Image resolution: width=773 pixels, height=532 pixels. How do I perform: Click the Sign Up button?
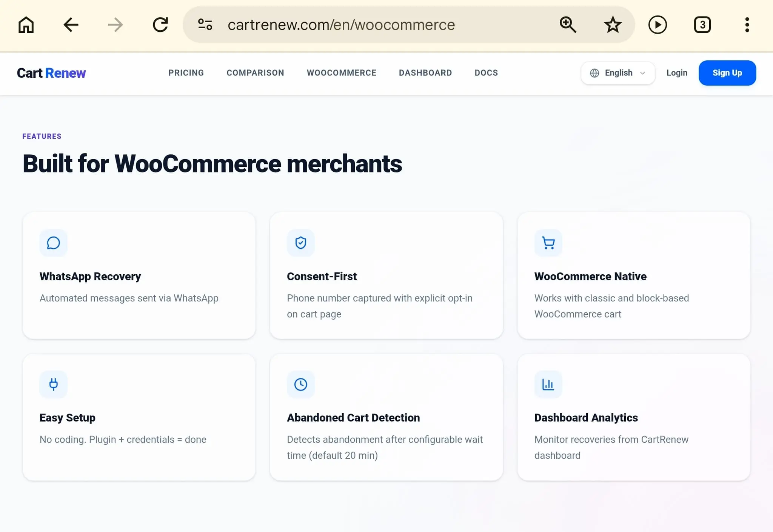[727, 73]
